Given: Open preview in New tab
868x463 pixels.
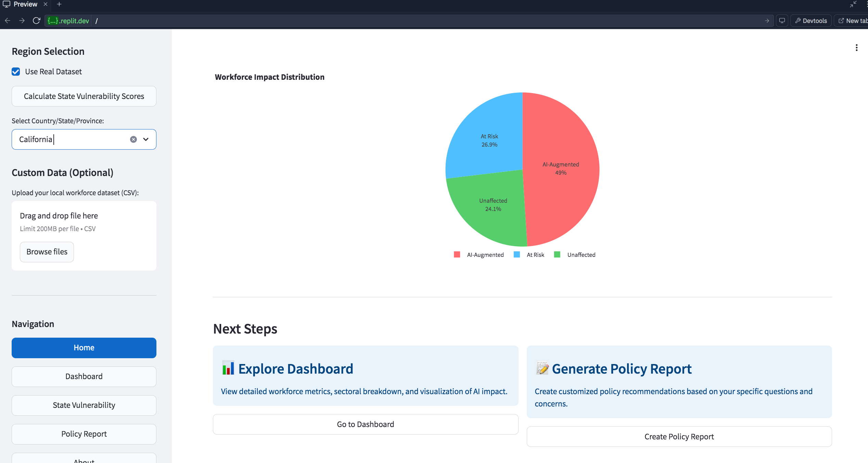Looking at the screenshot, I should (x=852, y=21).
